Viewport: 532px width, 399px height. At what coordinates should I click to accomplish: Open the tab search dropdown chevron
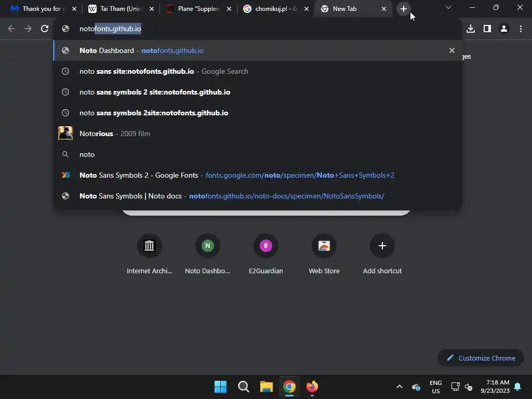click(x=448, y=7)
